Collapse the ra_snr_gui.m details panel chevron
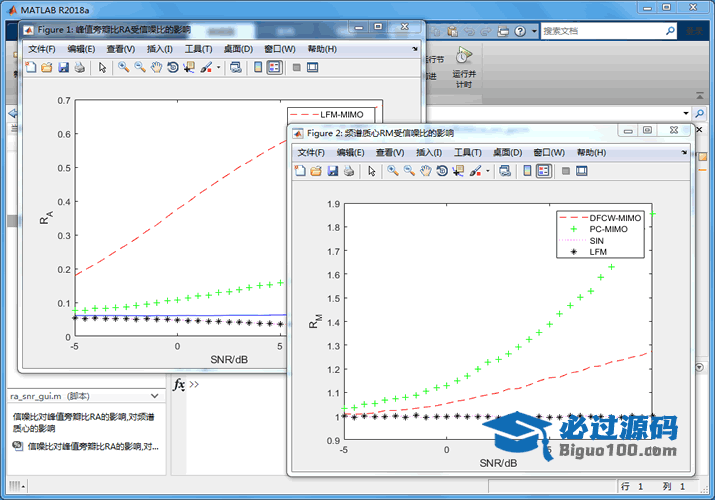The height and width of the screenshot is (500, 715). [155, 396]
